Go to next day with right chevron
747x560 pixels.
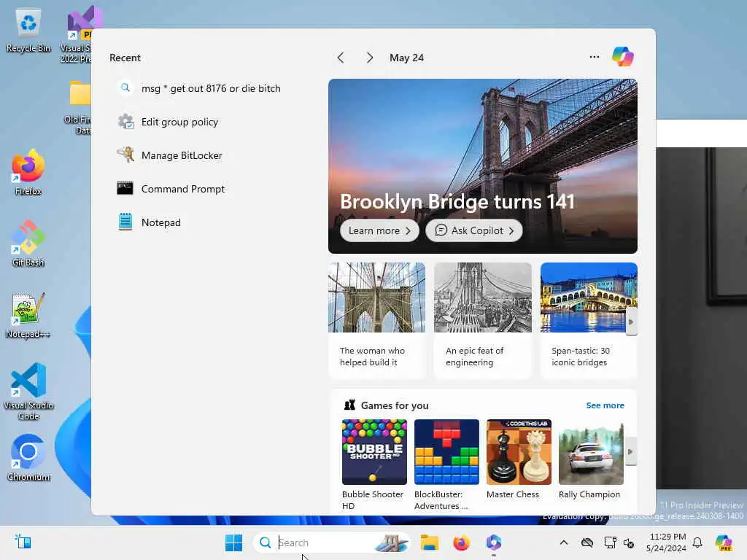tap(369, 58)
